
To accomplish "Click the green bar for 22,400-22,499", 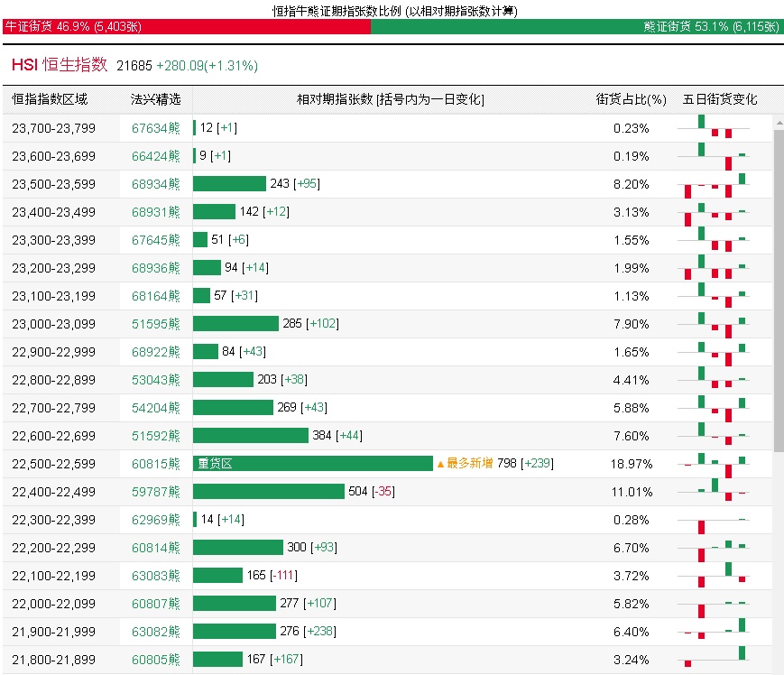I will [268, 492].
